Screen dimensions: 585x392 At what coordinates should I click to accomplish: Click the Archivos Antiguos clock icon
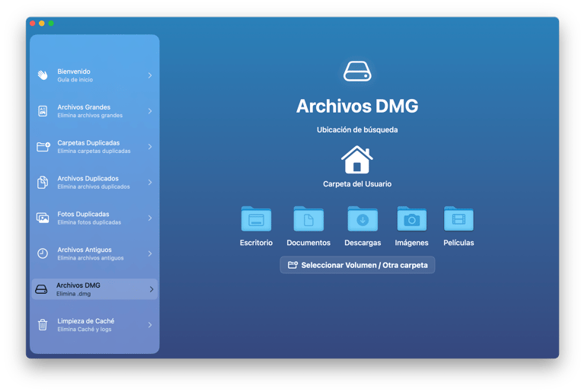[x=43, y=253]
